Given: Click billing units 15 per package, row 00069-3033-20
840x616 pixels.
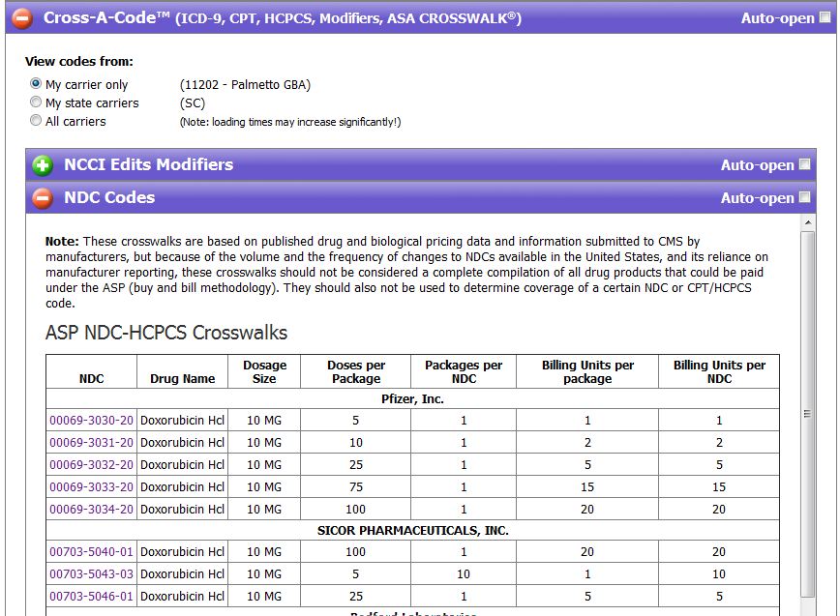Looking at the screenshot, I should click(x=587, y=487).
